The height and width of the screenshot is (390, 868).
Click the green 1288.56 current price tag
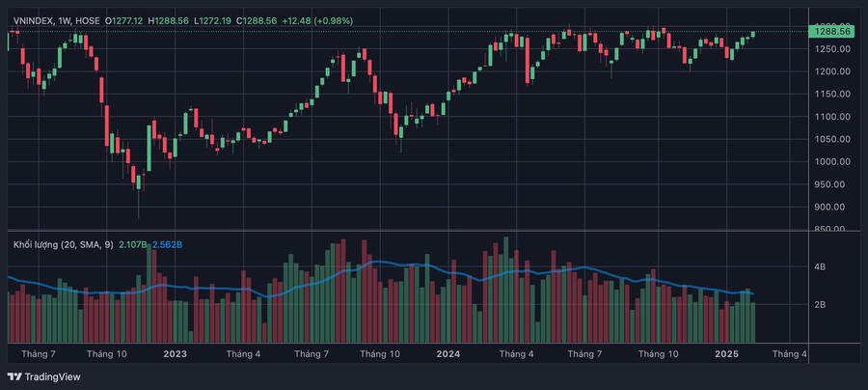coord(832,32)
